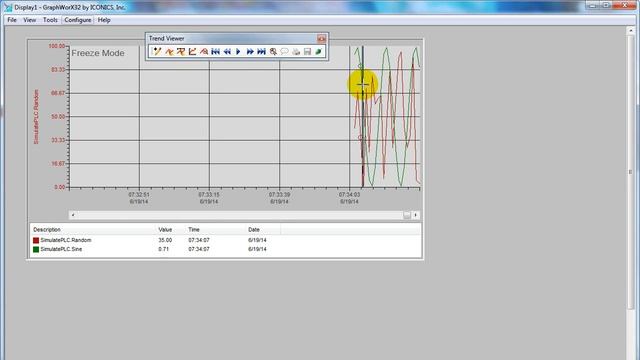
Task: Select the SimulatePLC.Sine legend row
Action: tap(225, 249)
